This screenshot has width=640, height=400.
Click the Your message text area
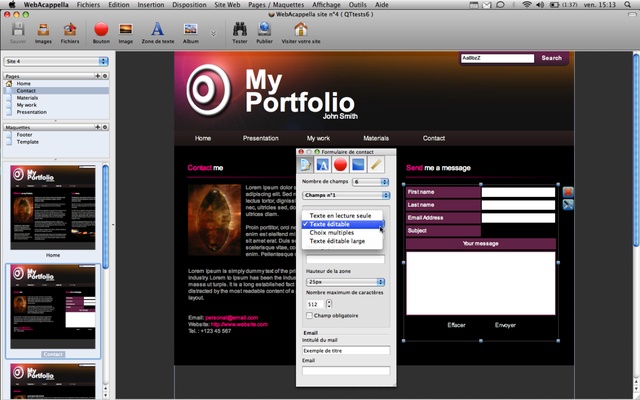click(x=480, y=283)
